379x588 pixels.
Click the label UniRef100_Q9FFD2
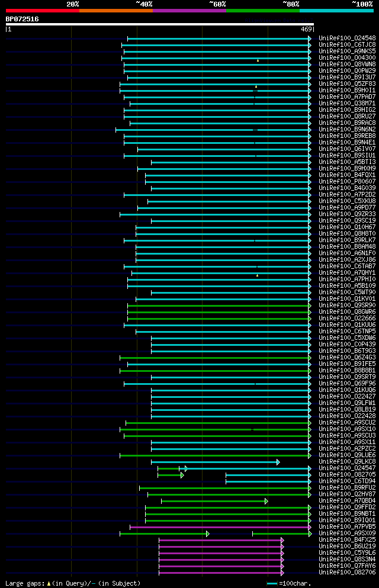coord(347,507)
